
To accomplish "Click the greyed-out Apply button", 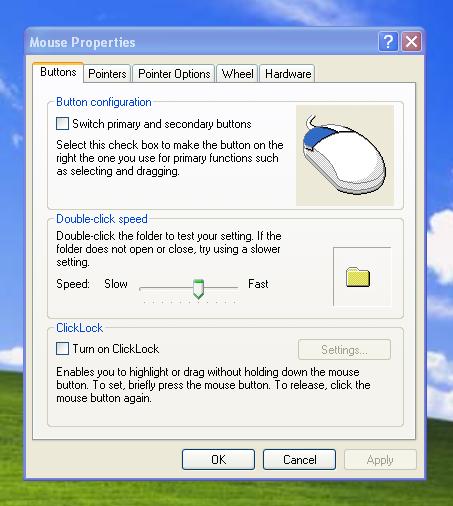I will [380, 460].
